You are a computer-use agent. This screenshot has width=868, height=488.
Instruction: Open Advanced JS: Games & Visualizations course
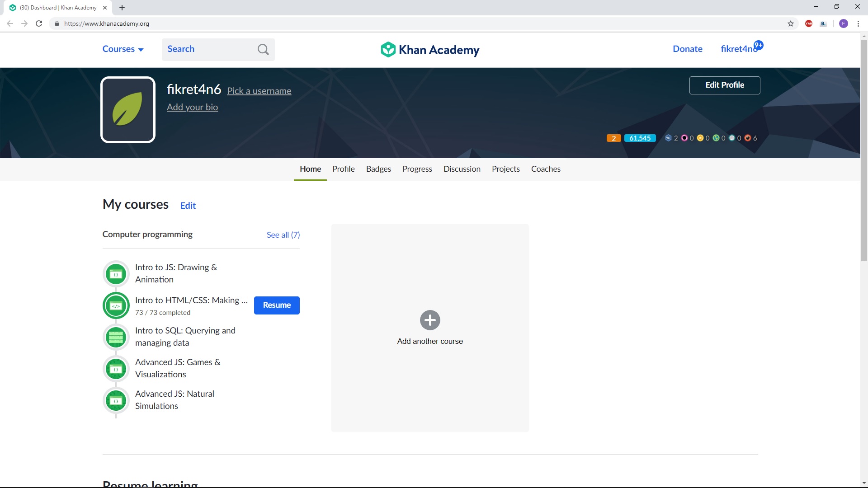point(178,368)
